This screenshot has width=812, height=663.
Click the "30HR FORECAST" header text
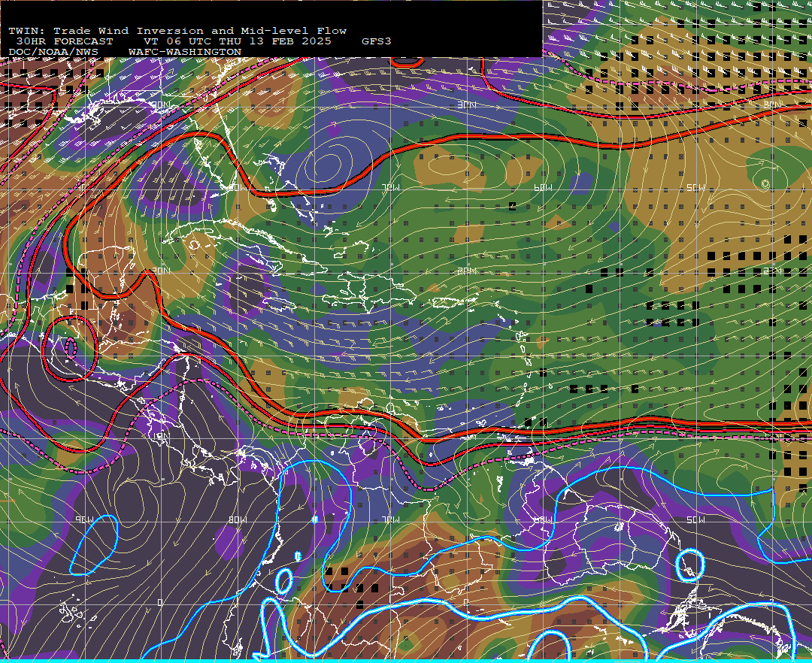(x=64, y=41)
